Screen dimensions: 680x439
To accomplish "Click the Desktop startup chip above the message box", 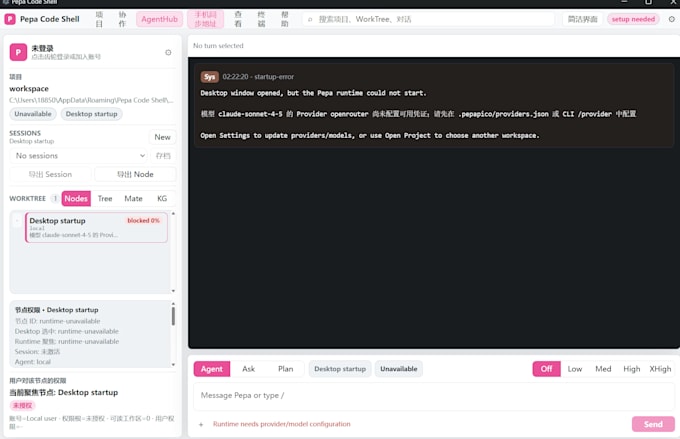I will click(340, 369).
